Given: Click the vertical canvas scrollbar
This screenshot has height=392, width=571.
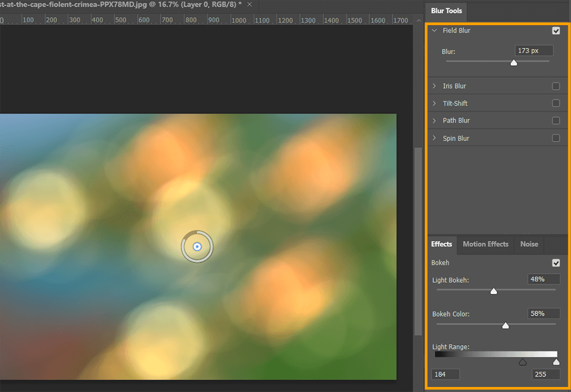Looking at the screenshot, I should coord(418,241).
